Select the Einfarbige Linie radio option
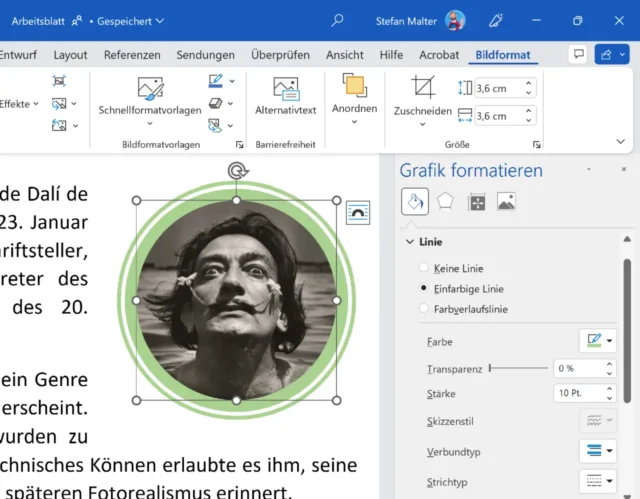The image size is (640, 499). tap(425, 288)
